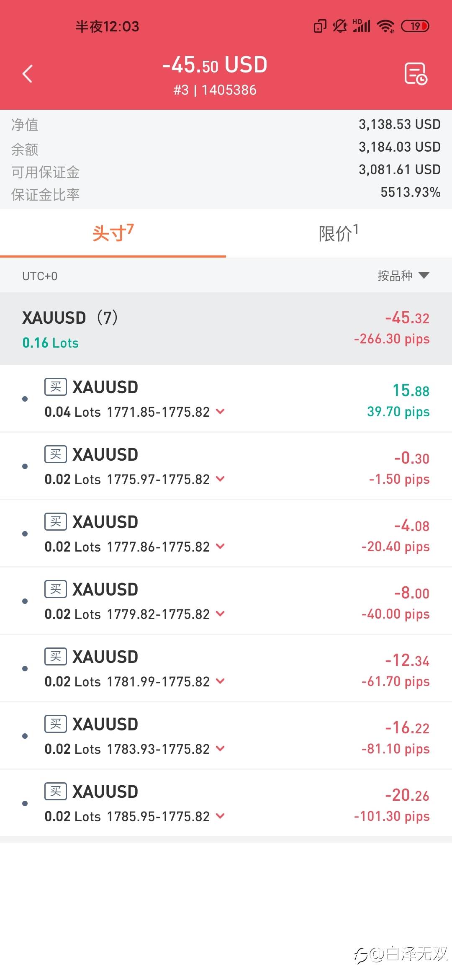This screenshot has width=452, height=980.
Task: Expand the 1781.99-1775.82 position details
Action: pos(220,681)
